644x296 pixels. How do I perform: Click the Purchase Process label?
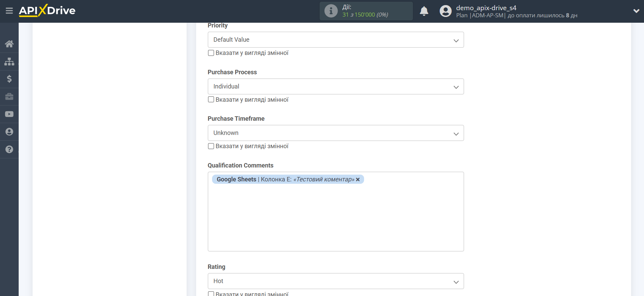232,72
